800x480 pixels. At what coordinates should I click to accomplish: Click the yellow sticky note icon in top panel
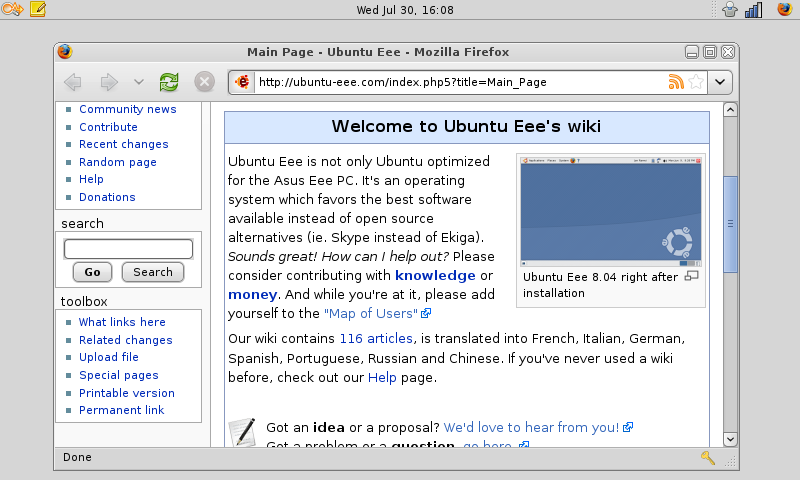click(x=38, y=9)
